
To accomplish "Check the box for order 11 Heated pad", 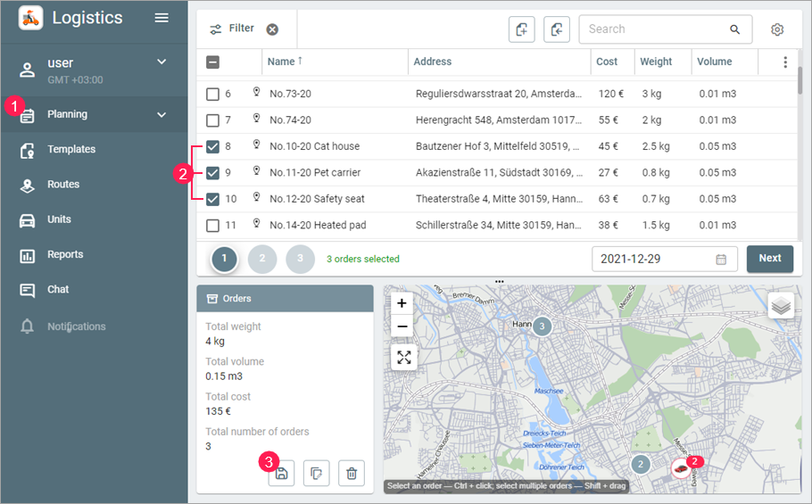I will tap(213, 225).
